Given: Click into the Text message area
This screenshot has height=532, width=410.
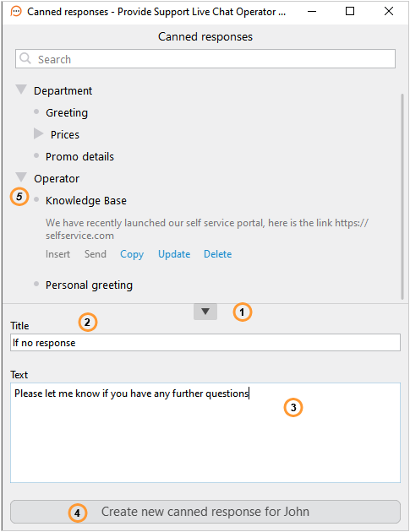Looking at the screenshot, I should click(205, 433).
